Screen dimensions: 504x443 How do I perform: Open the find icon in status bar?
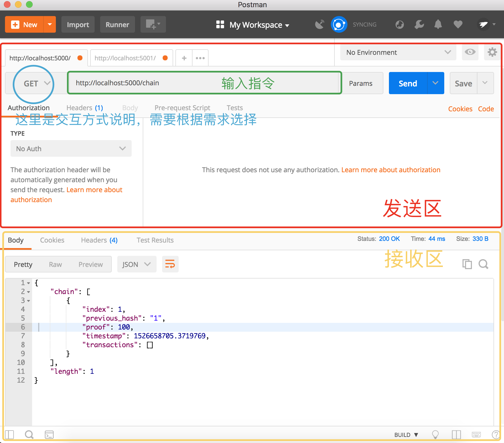pos(29,435)
